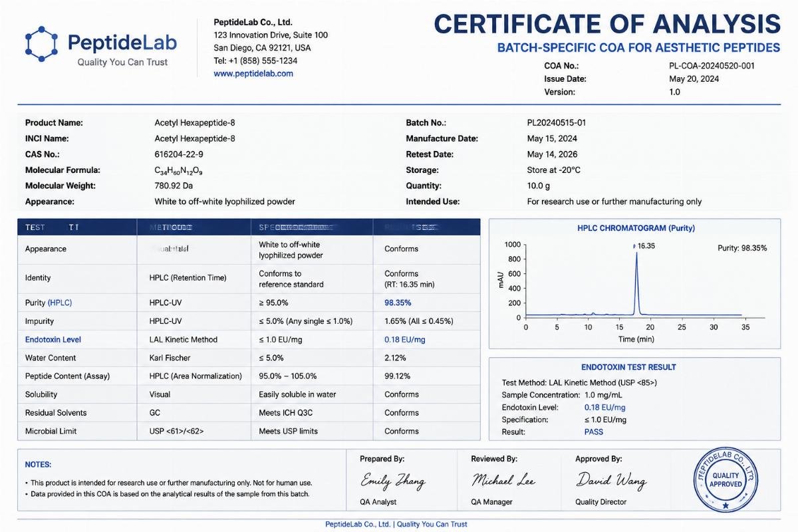Click the Batch-Specific COA for Aesthetic Peptides subtitle
Image resolution: width=798 pixels, height=532 pixels.
point(638,48)
